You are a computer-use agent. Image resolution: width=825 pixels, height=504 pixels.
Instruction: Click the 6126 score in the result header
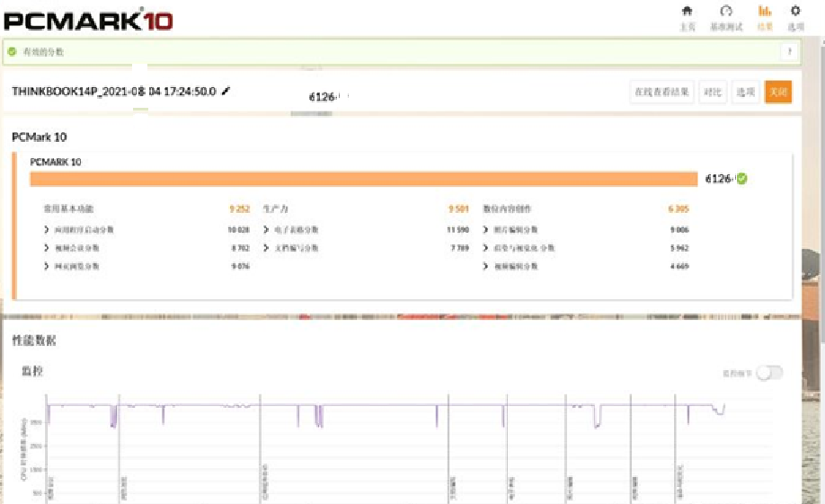point(322,97)
